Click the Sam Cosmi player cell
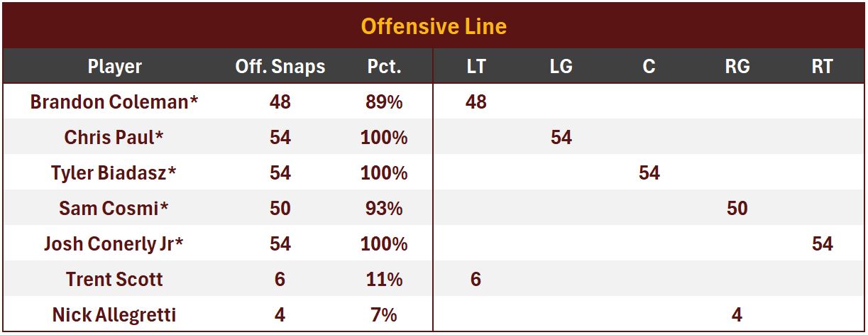 [114, 209]
